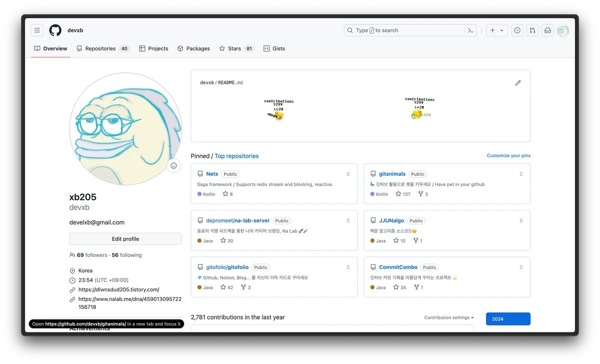Open the command palette icon in search bar

[470, 30]
